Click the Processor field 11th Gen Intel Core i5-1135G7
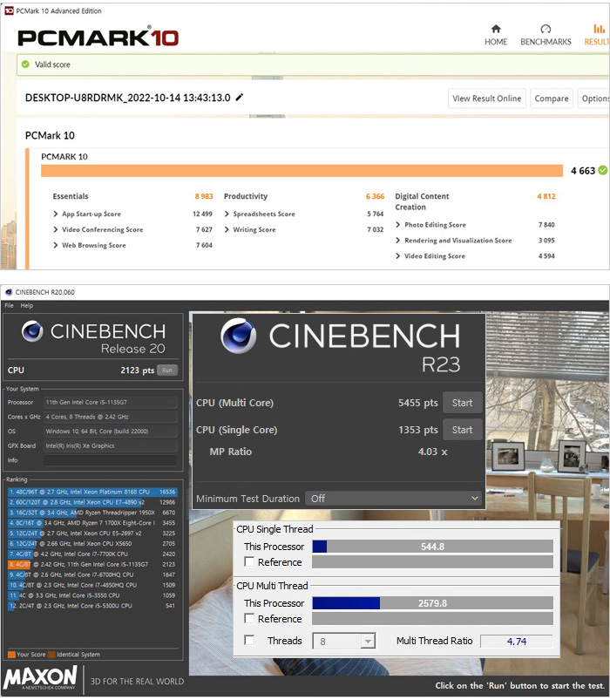Viewport: 610px width, 700px height. 111,402
